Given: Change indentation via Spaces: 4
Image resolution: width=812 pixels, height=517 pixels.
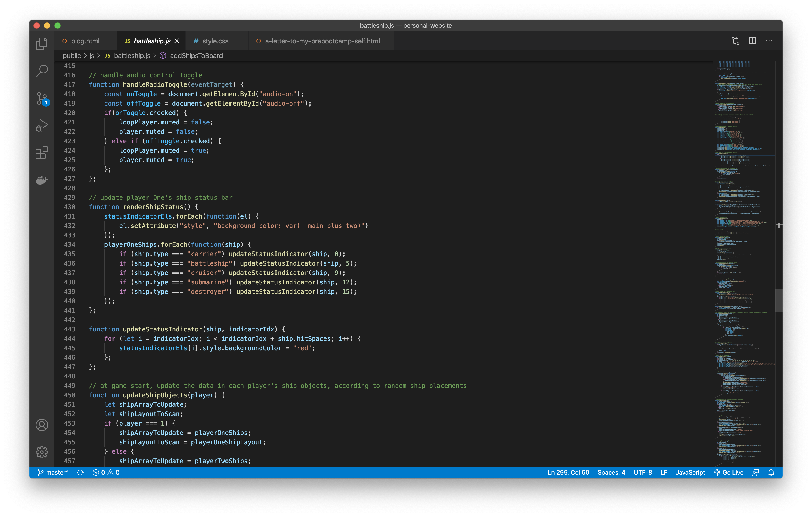Looking at the screenshot, I should point(611,473).
